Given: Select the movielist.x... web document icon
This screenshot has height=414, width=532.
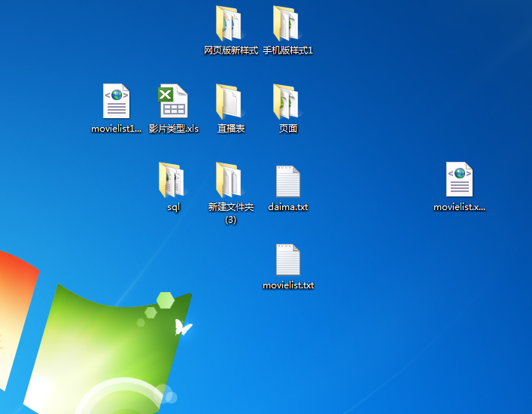Looking at the screenshot, I should click(460, 179).
